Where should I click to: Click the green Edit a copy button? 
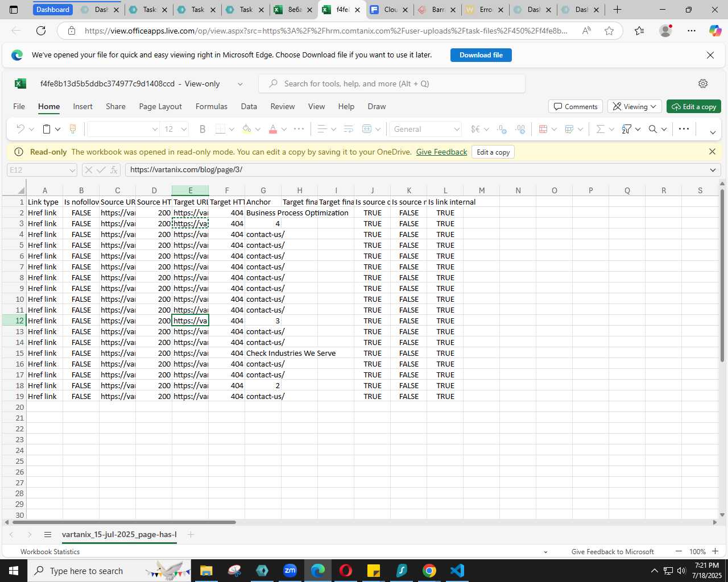tap(694, 107)
